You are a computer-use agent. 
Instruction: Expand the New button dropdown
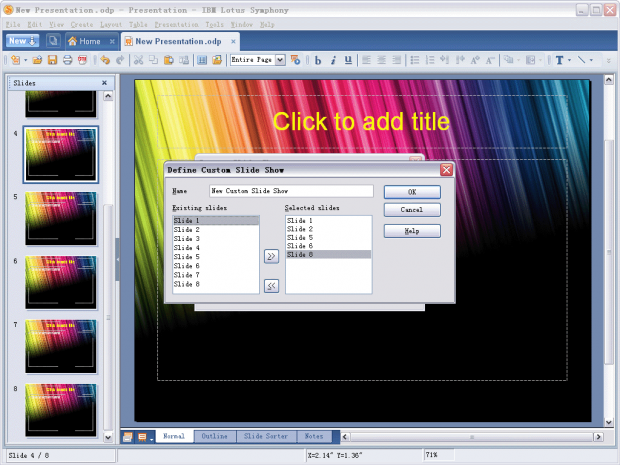click(34, 41)
